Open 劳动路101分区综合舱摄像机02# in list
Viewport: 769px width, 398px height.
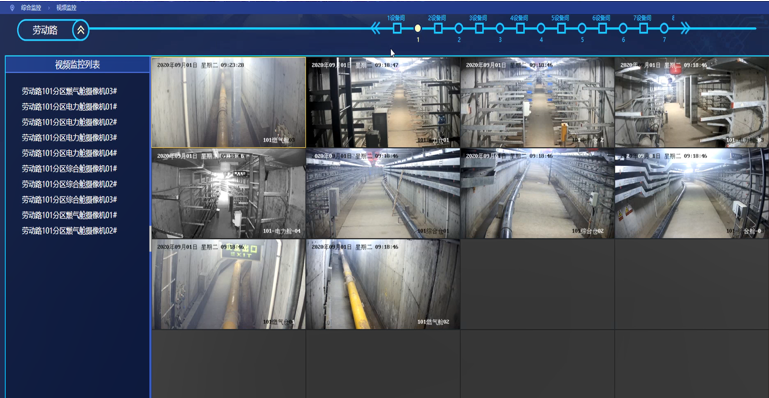69,184
